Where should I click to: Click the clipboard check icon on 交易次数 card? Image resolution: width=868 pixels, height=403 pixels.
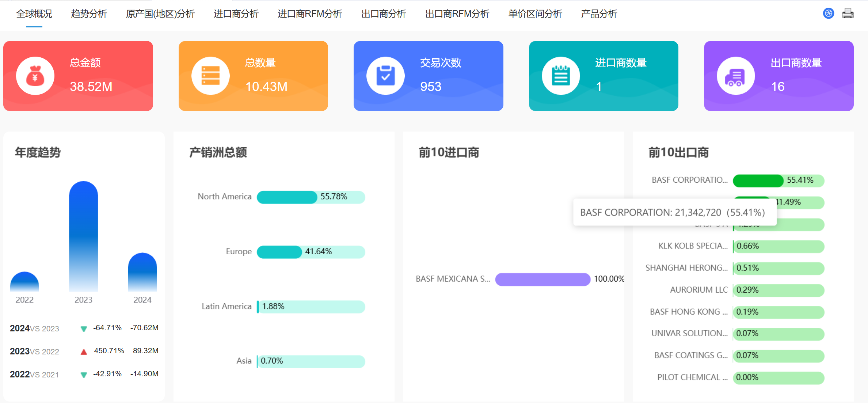tap(385, 75)
